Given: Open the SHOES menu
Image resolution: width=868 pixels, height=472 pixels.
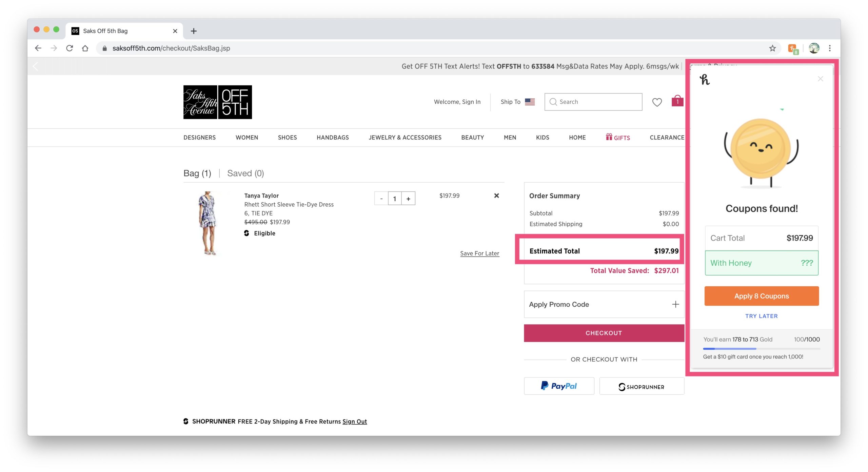Looking at the screenshot, I should (x=287, y=138).
